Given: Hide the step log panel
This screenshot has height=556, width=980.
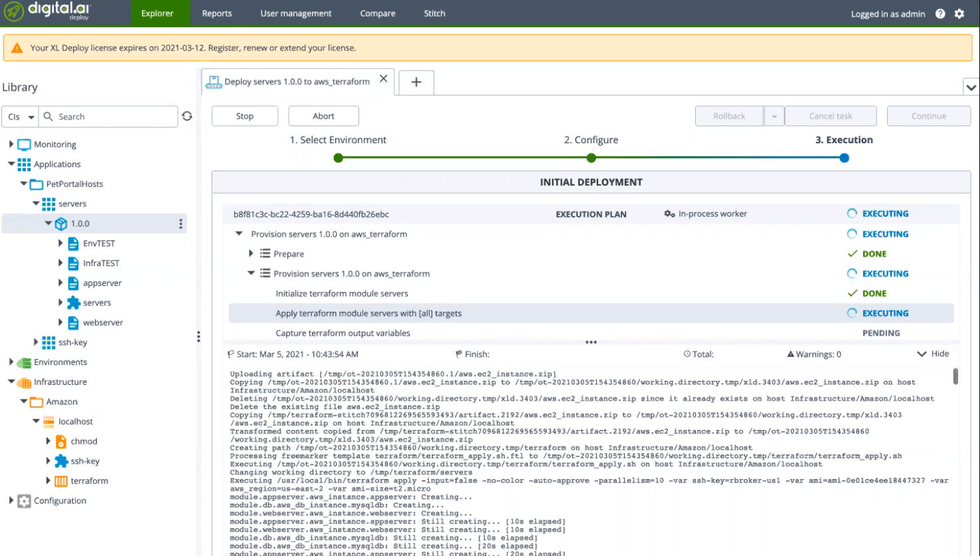Looking at the screenshot, I should pos(934,354).
